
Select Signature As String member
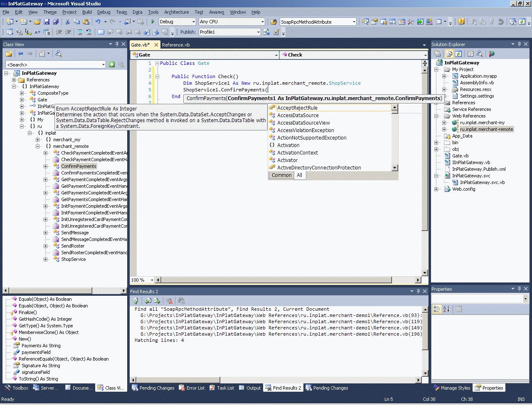point(41,366)
